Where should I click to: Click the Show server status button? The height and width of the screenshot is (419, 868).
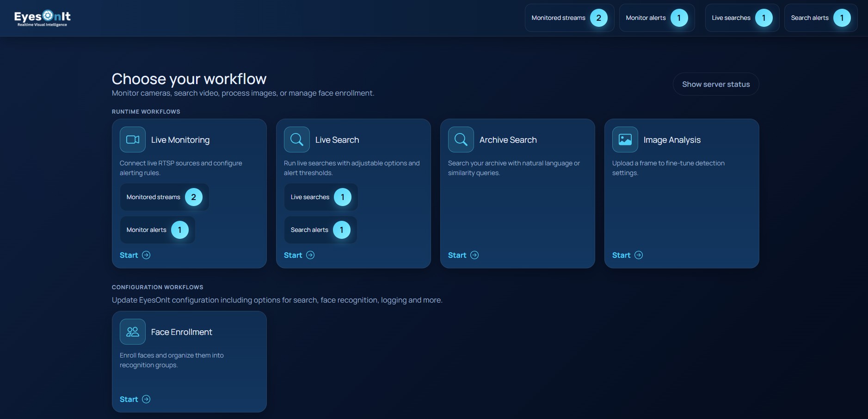(x=715, y=84)
